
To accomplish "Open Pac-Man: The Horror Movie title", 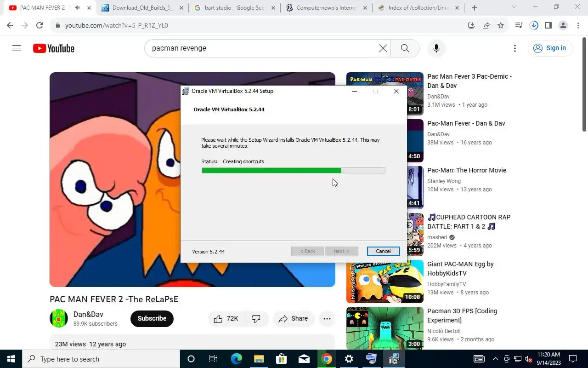I will 467,170.
